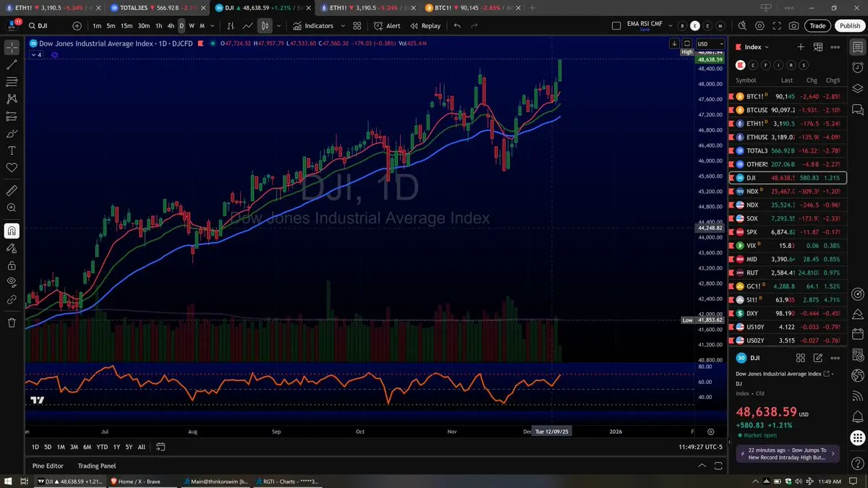The width and height of the screenshot is (868, 488).
Task: Select the VIX row in watchlist
Action: pyautogui.click(x=788, y=246)
